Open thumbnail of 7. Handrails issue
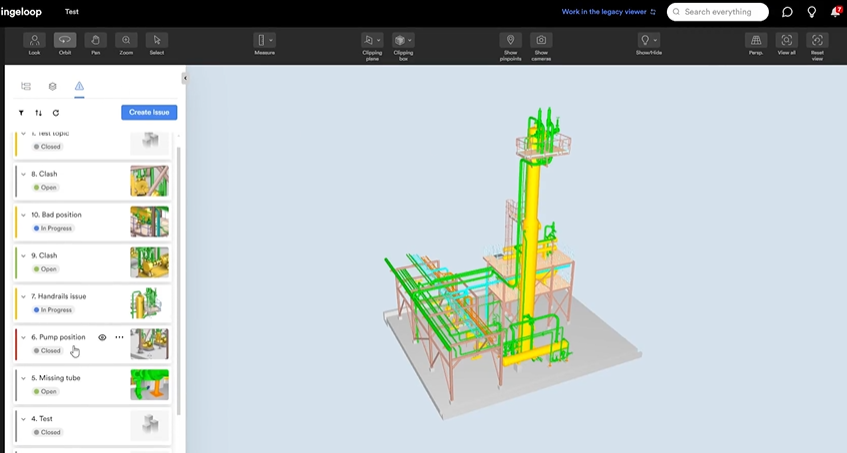 pyautogui.click(x=150, y=303)
